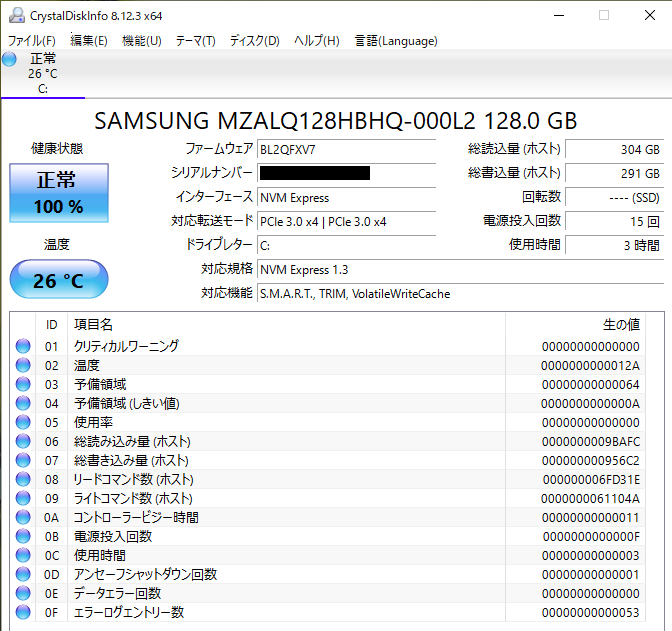Click status orb for 総書き込み量 (ホスト) row
Screen dimensions: 672x631
tap(23, 460)
